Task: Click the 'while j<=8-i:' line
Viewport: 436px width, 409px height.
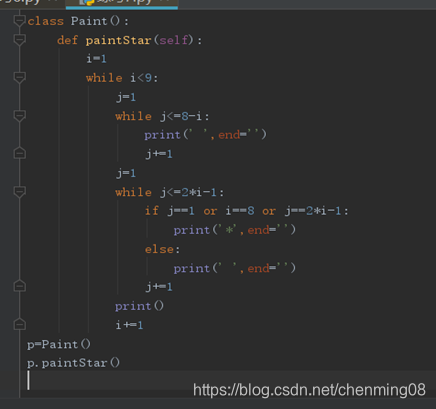Action: pos(162,116)
